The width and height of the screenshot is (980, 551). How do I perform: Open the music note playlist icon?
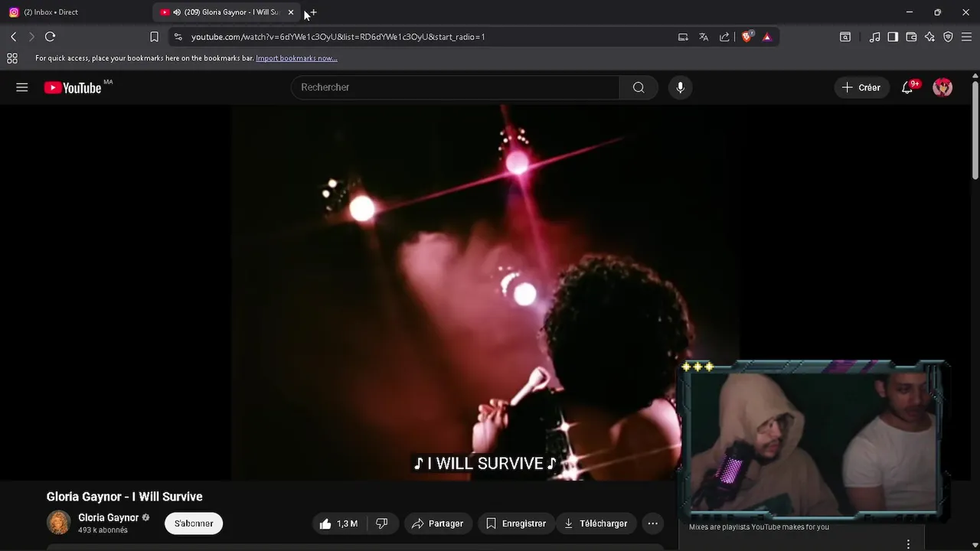874,37
